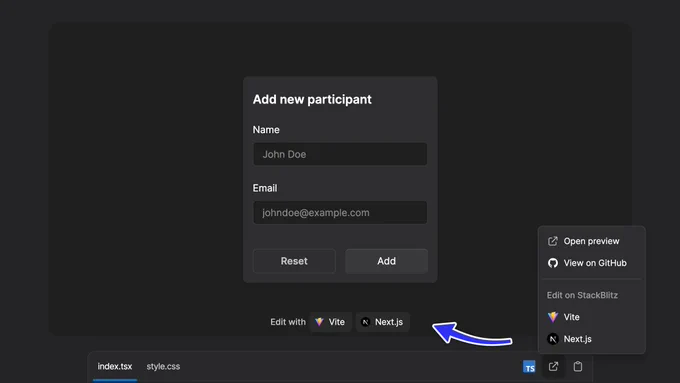Viewport: 680px width, 383px height.
Task: Click the "Edit on StackBlitz" menu heading
Action: 582,295
